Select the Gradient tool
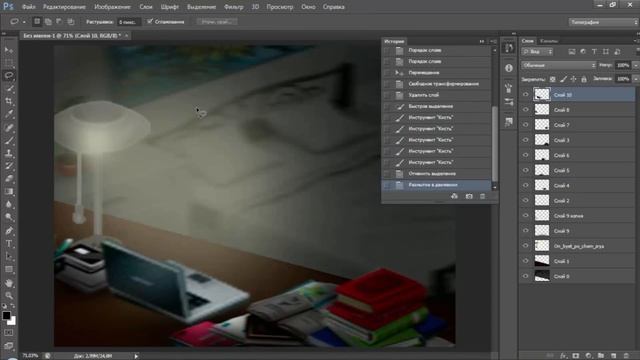640x360 pixels. pos(9,191)
